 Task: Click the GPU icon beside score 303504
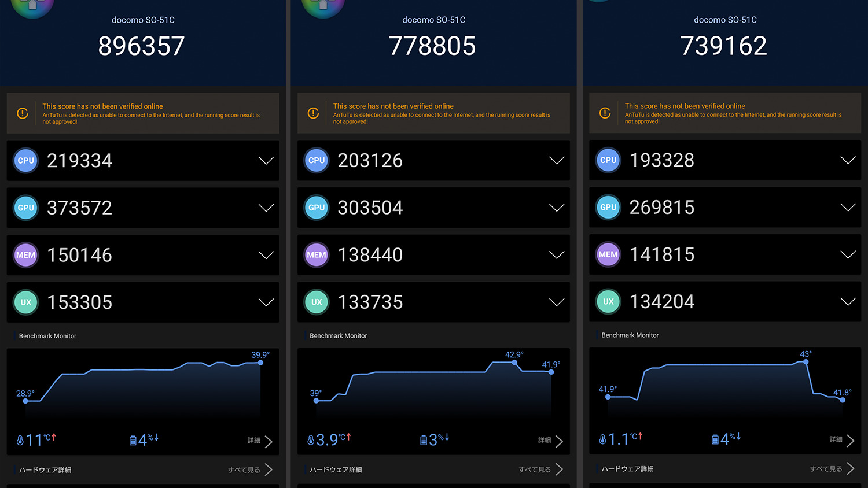click(x=317, y=208)
